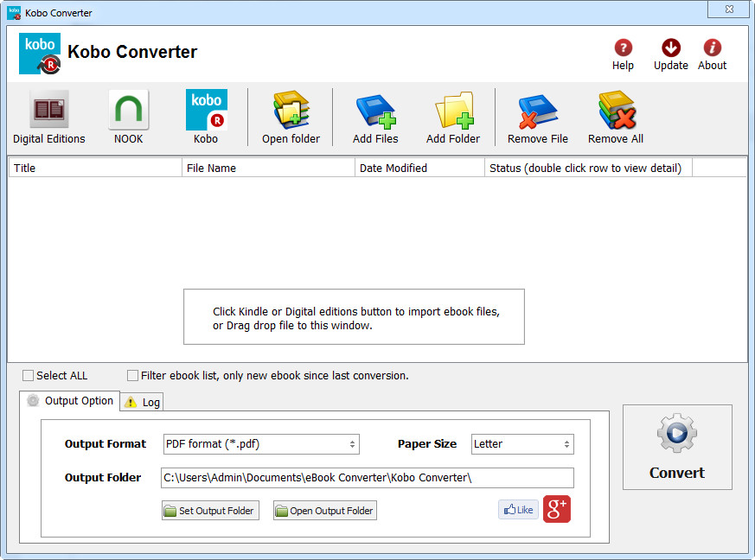Start conversion with the Convert button
Image resolution: width=755 pixels, height=560 pixels.
(x=677, y=447)
